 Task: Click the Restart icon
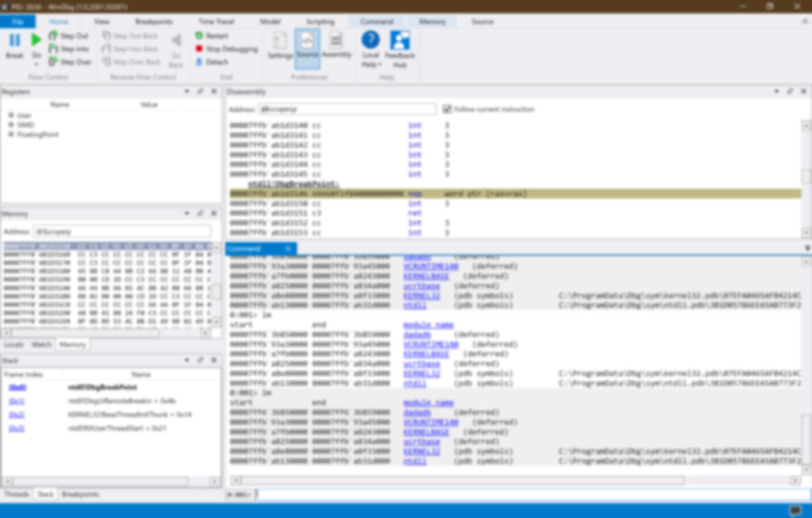coord(199,35)
